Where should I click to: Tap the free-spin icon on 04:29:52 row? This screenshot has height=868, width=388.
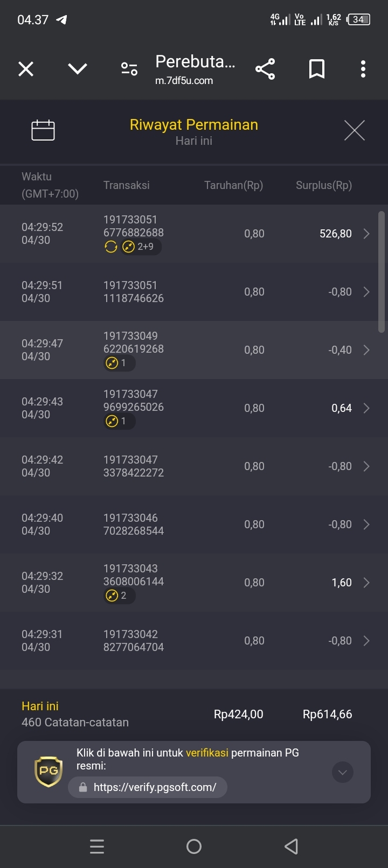click(x=111, y=247)
